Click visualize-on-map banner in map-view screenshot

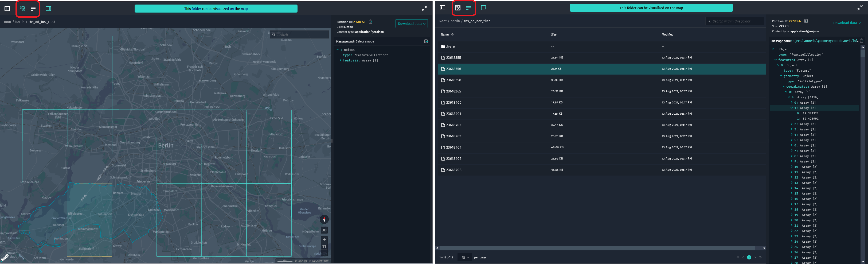point(216,9)
